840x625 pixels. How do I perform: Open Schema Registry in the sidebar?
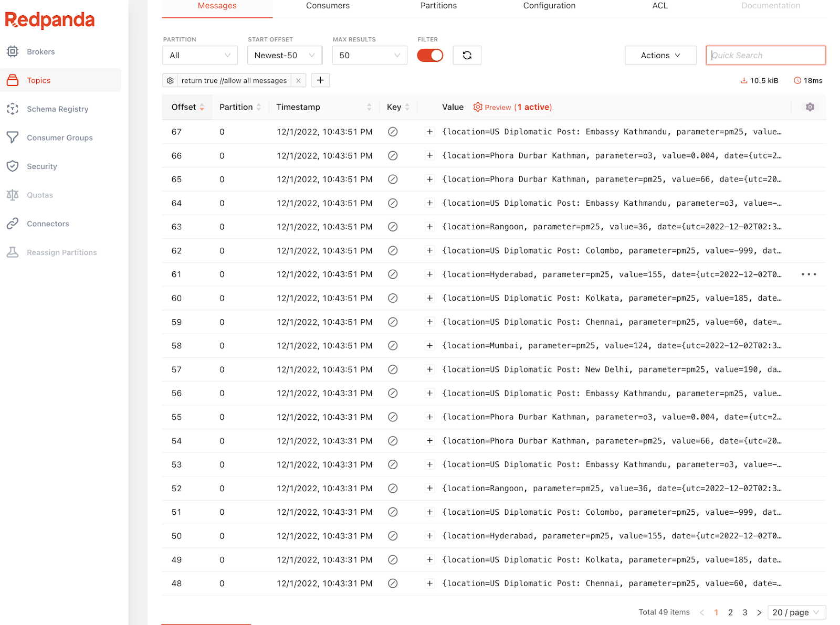tap(57, 109)
